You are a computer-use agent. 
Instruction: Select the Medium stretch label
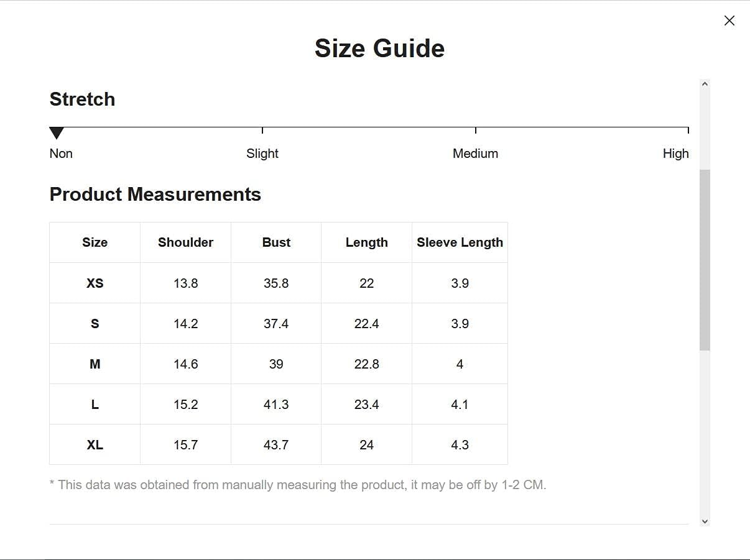pyautogui.click(x=475, y=154)
